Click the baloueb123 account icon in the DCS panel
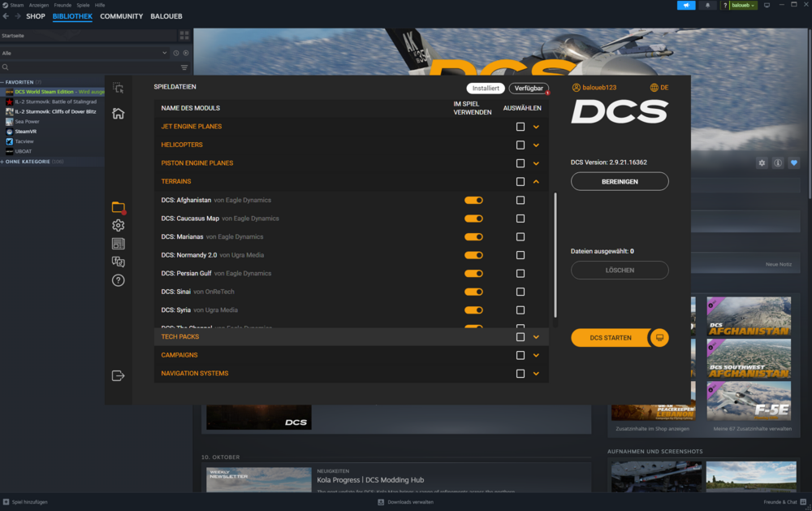Viewport: 812px width, 511px height. tap(577, 88)
